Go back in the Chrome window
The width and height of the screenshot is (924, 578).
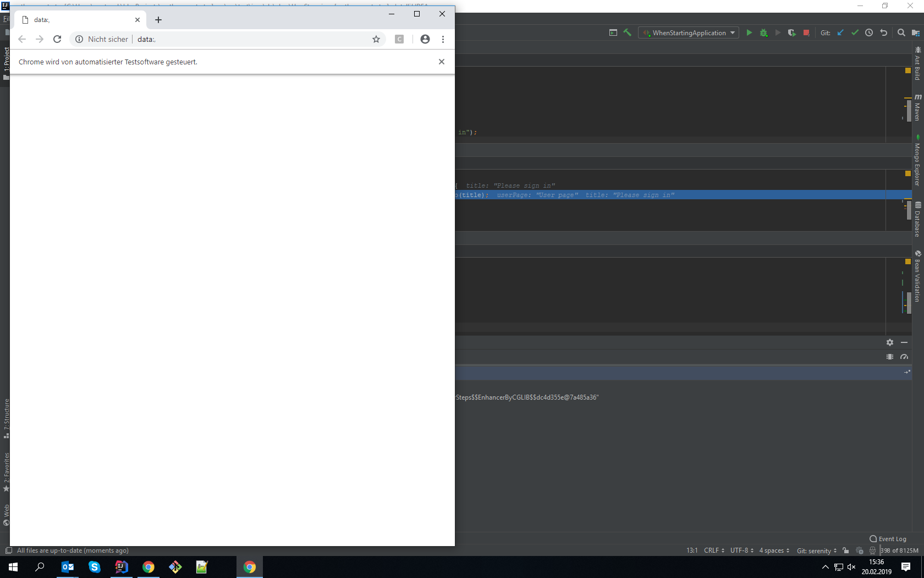tap(22, 39)
